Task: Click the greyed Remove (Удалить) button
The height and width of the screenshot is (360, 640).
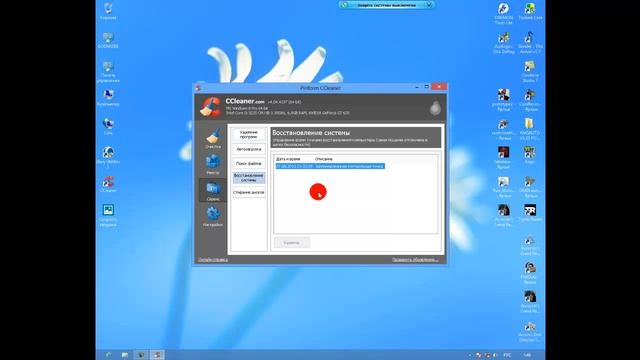Action: coord(292,242)
